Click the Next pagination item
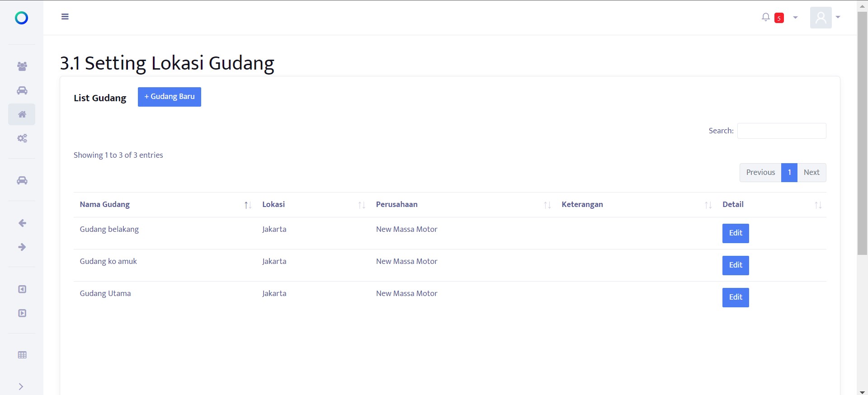Image resolution: width=868 pixels, height=395 pixels. [811, 173]
